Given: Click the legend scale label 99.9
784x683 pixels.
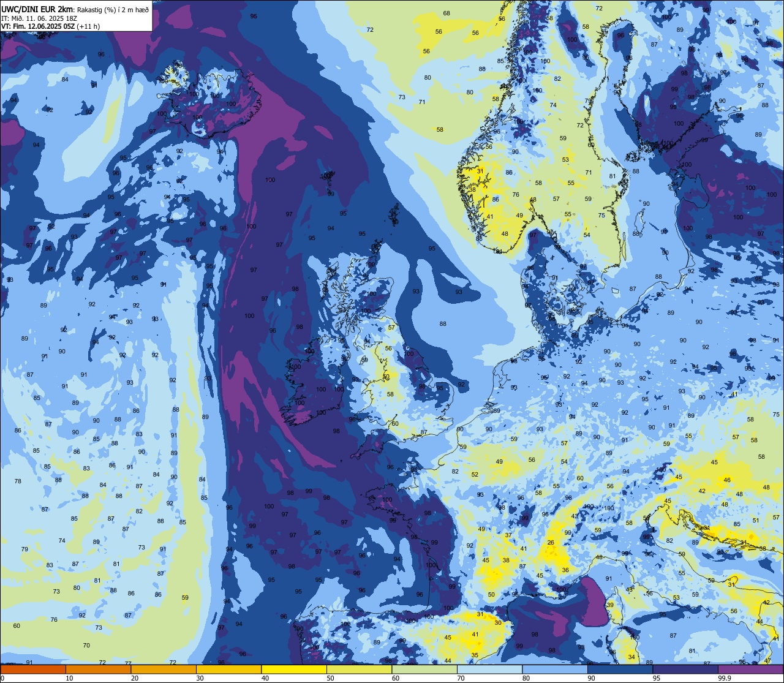Looking at the screenshot, I should pyautogui.click(x=725, y=678).
